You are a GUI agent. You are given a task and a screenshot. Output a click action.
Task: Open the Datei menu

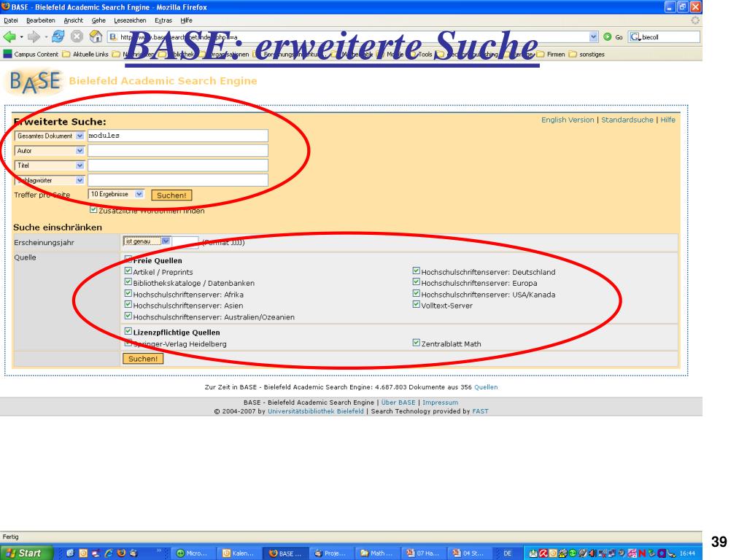(10, 20)
